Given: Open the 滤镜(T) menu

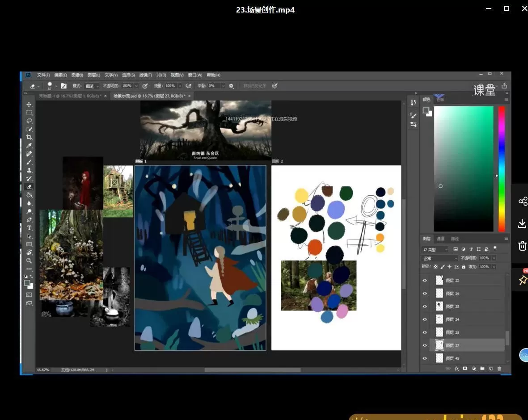Looking at the screenshot, I should tap(145, 75).
